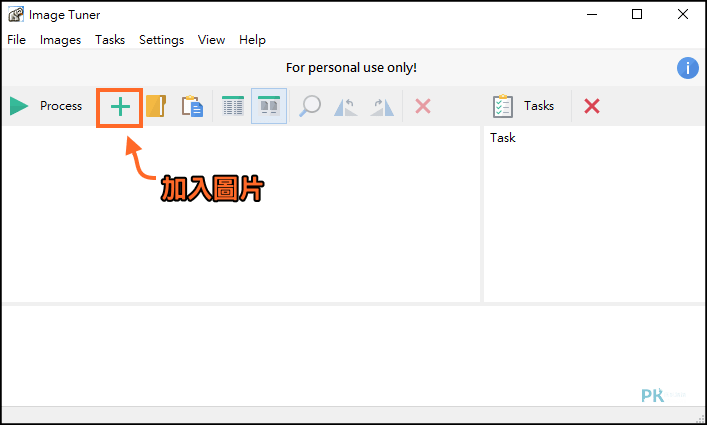The width and height of the screenshot is (707, 425).
Task: Add a folder with the yellow folder icon
Action: [156, 106]
